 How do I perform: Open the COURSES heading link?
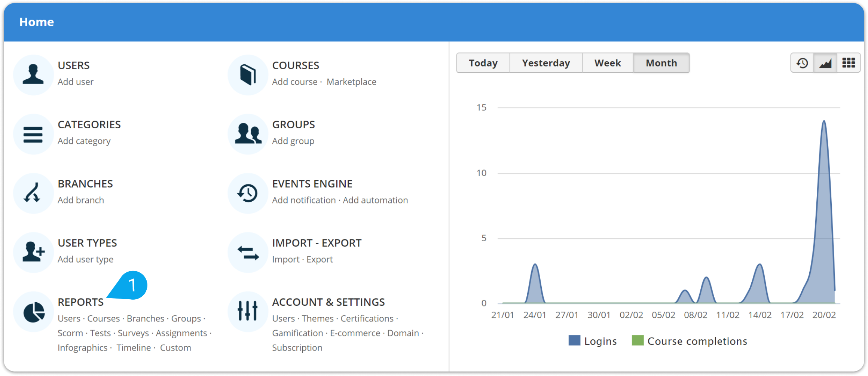296,65
